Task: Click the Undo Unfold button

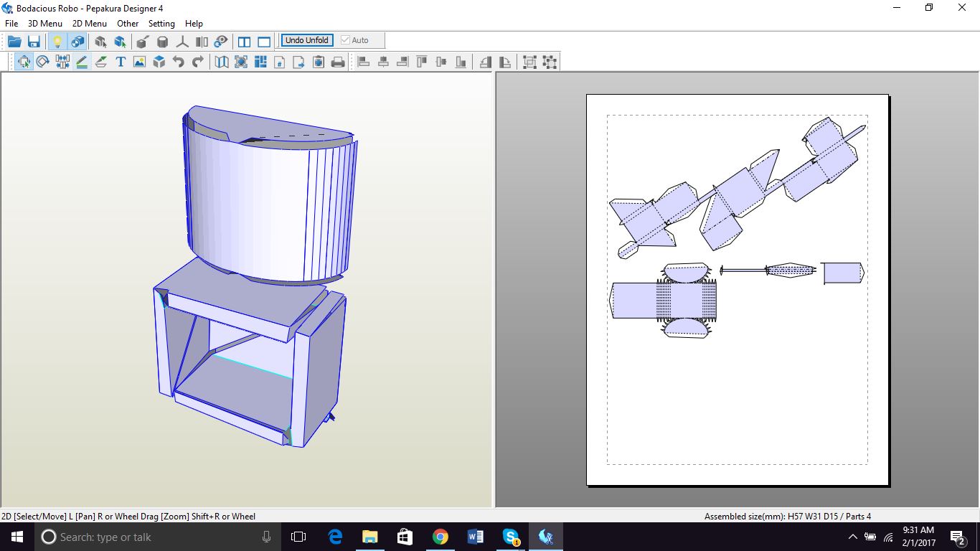Action: click(307, 40)
